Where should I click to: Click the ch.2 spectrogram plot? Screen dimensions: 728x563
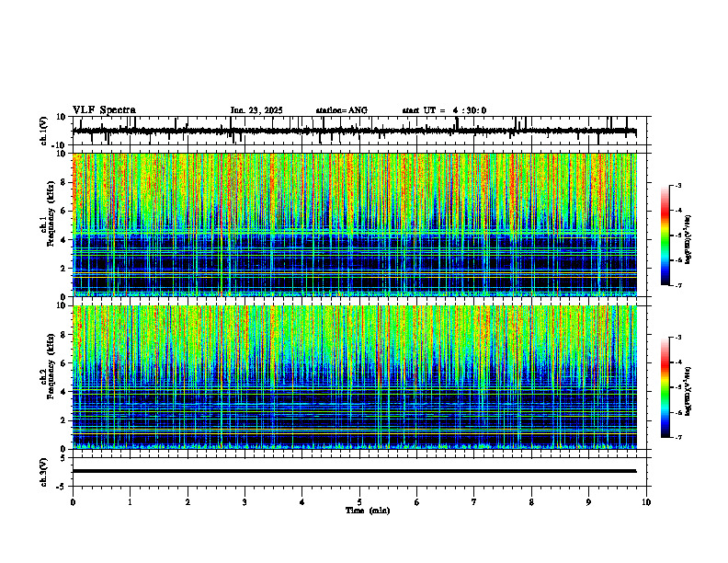[355, 377]
